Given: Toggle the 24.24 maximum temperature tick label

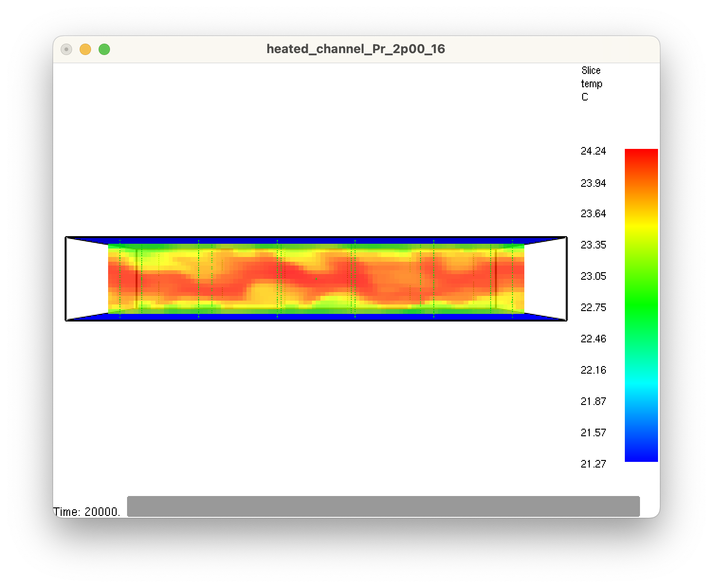Looking at the screenshot, I should pos(594,151).
